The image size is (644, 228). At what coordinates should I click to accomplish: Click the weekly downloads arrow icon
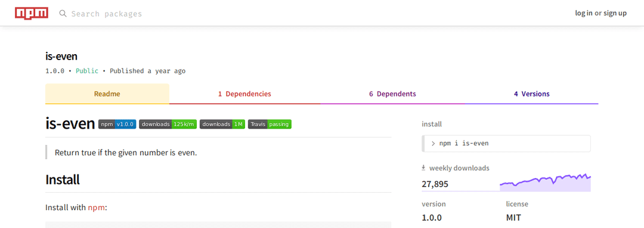(x=423, y=168)
